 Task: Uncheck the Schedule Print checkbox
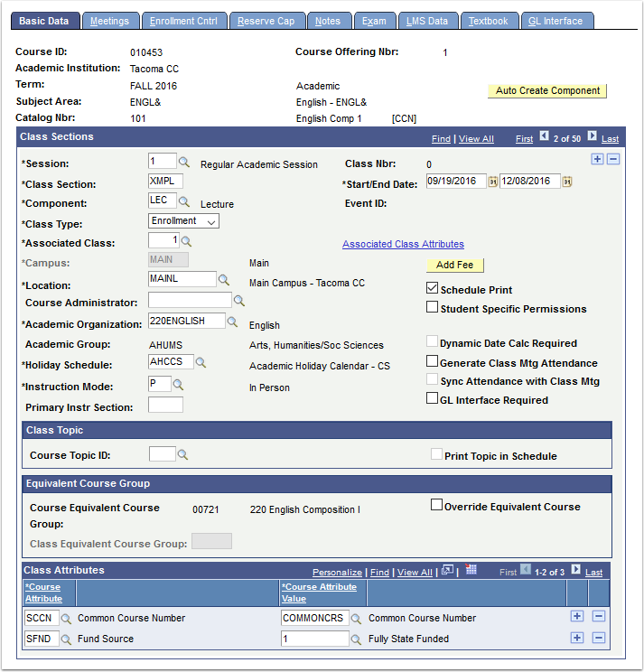coord(433,288)
